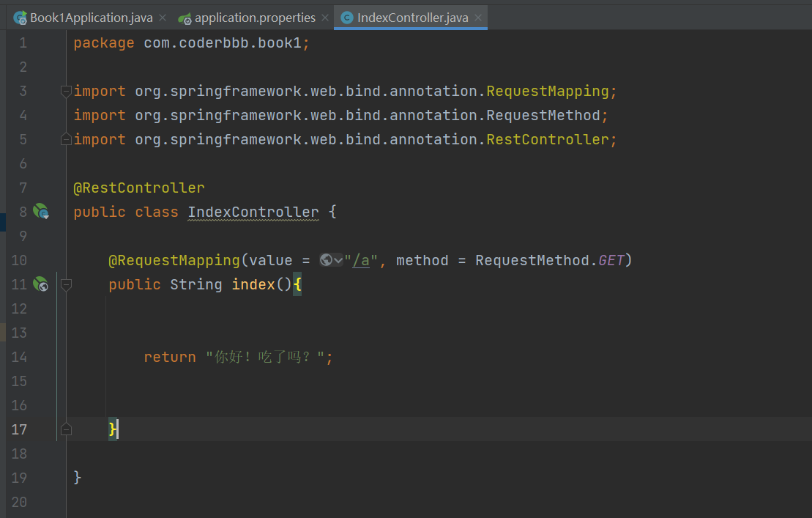Switch to the Book1Application.java tab
This screenshot has height=518, width=812.
click(x=91, y=18)
